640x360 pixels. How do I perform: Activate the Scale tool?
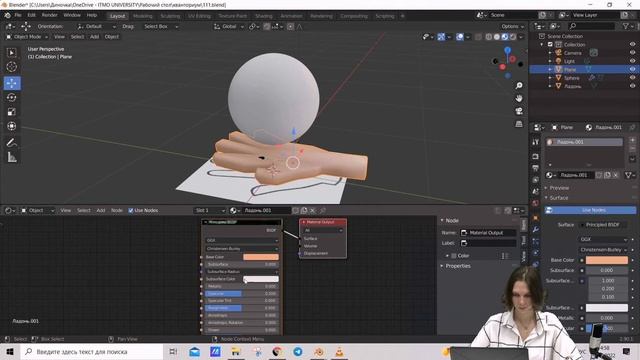11,111
